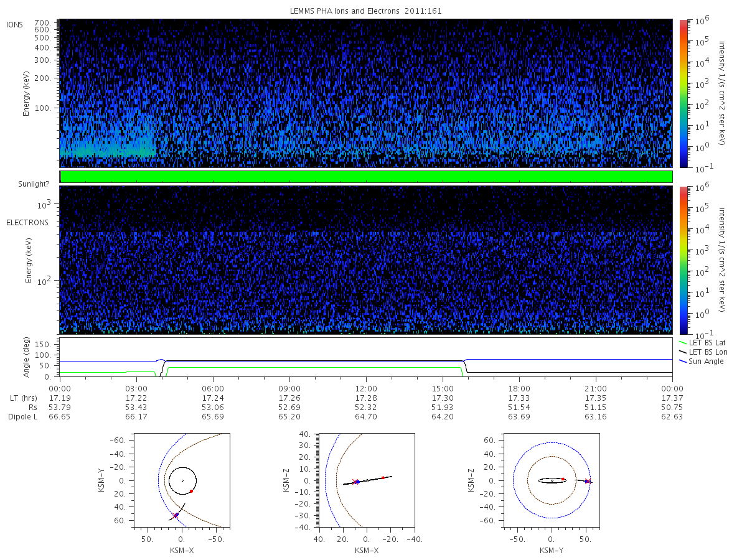This screenshot has width=747, height=560.
Task: Click the purple marker in KSM-Y/KSM-Z plot
Action: (x=588, y=481)
